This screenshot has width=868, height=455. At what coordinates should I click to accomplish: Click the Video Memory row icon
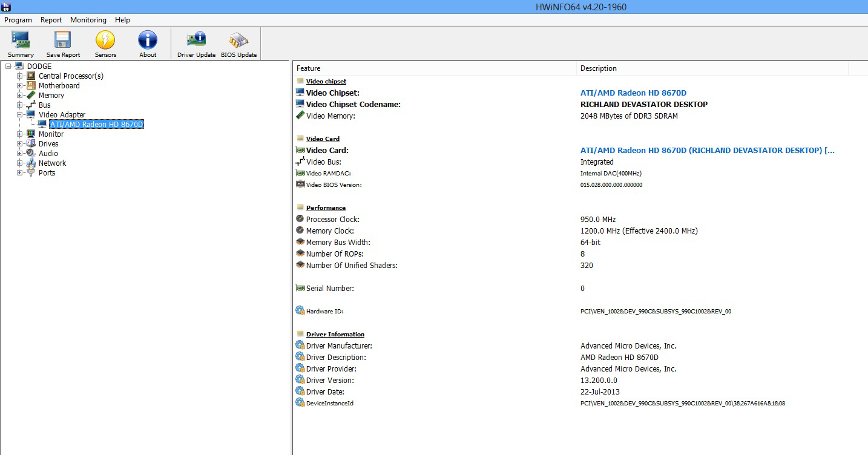coord(300,116)
